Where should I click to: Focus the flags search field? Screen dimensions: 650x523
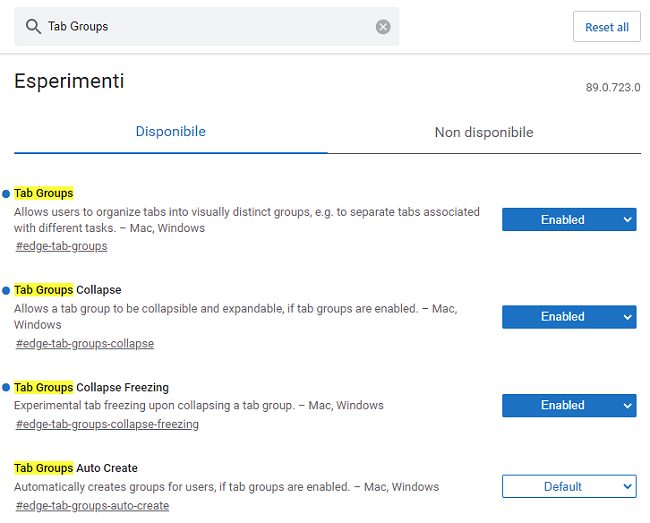point(206,27)
